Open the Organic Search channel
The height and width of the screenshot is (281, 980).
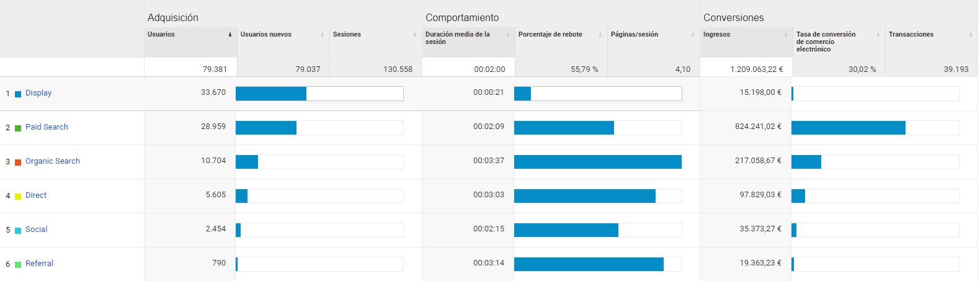click(x=53, y=161)
